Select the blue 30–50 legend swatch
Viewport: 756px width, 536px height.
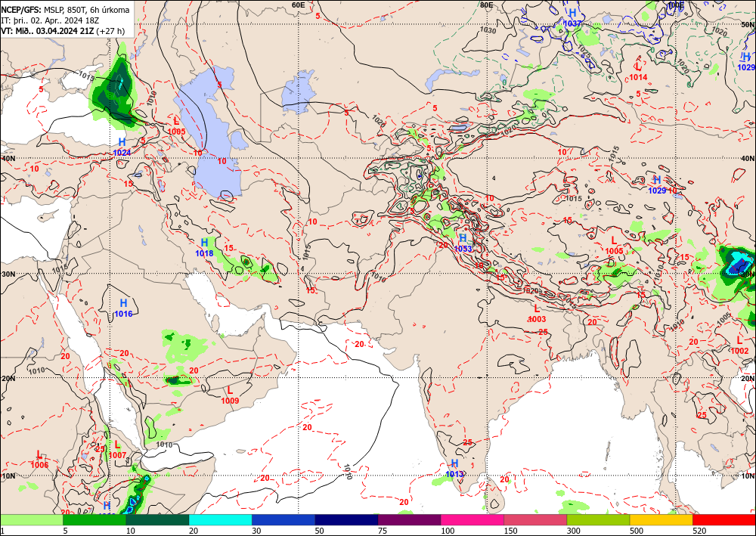[283, 519]
